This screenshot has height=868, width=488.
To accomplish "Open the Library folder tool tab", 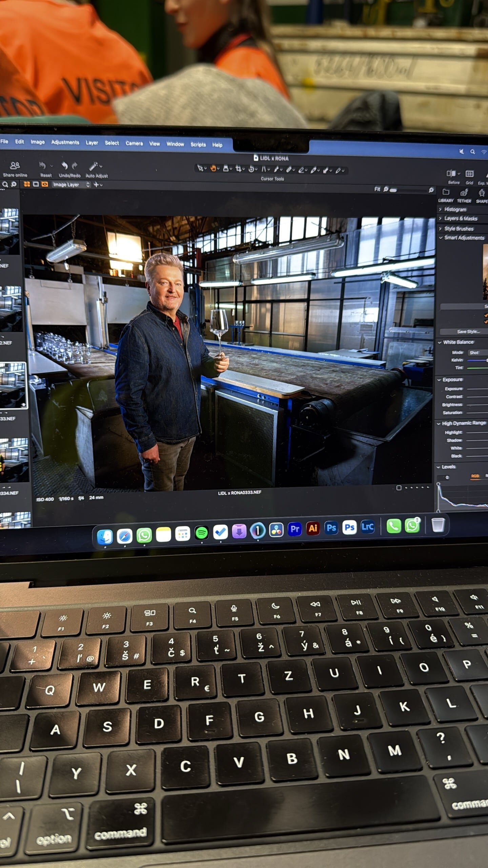I will point(446,192).
